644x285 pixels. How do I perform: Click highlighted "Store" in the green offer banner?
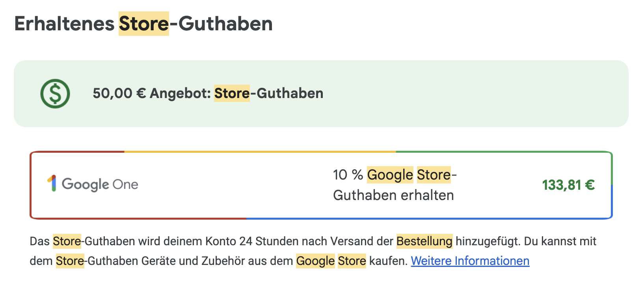(x=232, y=93)
